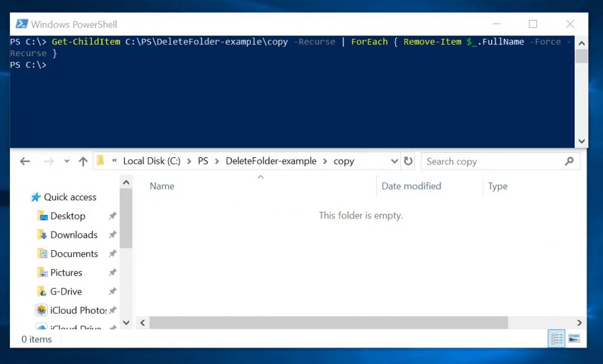Click the G-Drive folder icon

42,292
